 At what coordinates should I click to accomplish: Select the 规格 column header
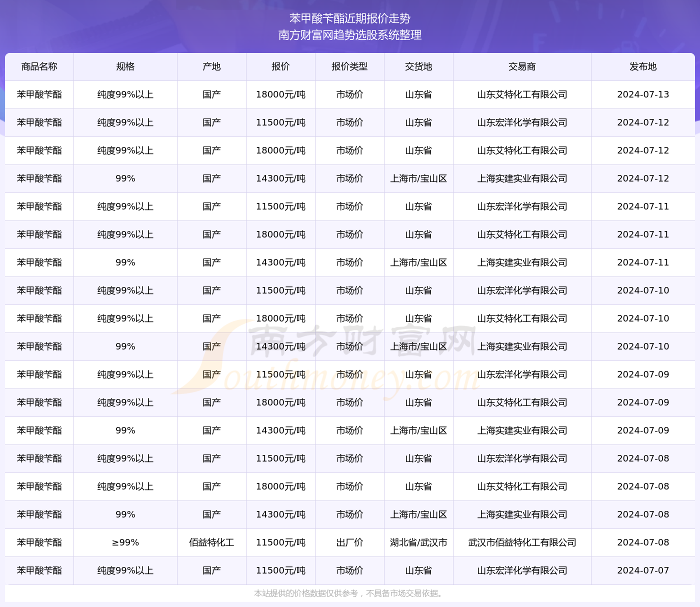[x=125, y=66]
